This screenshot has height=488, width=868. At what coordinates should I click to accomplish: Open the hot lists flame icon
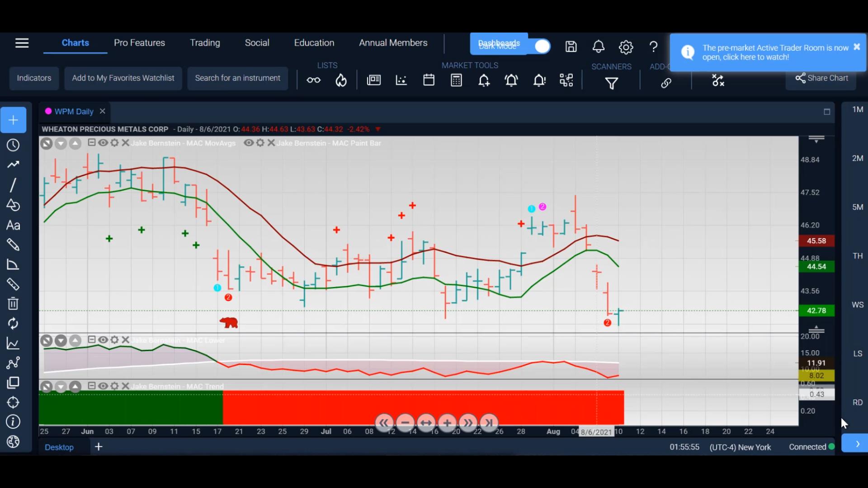tap(341, 80)
